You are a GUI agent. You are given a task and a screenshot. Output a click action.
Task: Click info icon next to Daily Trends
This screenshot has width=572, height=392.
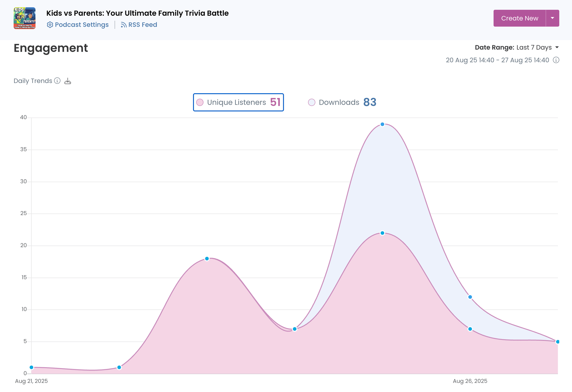pos(57,81)
